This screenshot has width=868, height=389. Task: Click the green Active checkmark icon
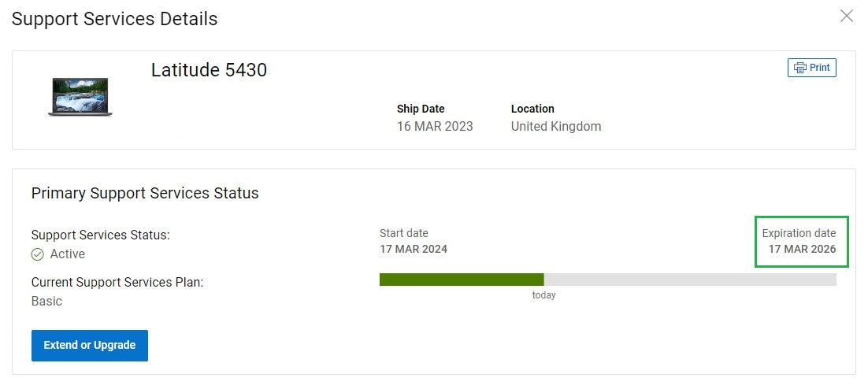[38, 254]
